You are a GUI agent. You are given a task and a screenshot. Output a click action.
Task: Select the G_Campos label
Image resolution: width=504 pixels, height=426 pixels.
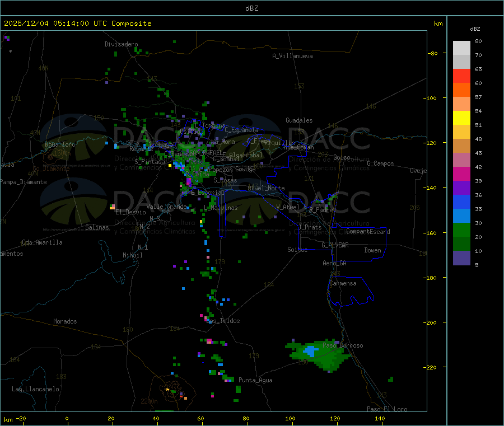point(381,163)
